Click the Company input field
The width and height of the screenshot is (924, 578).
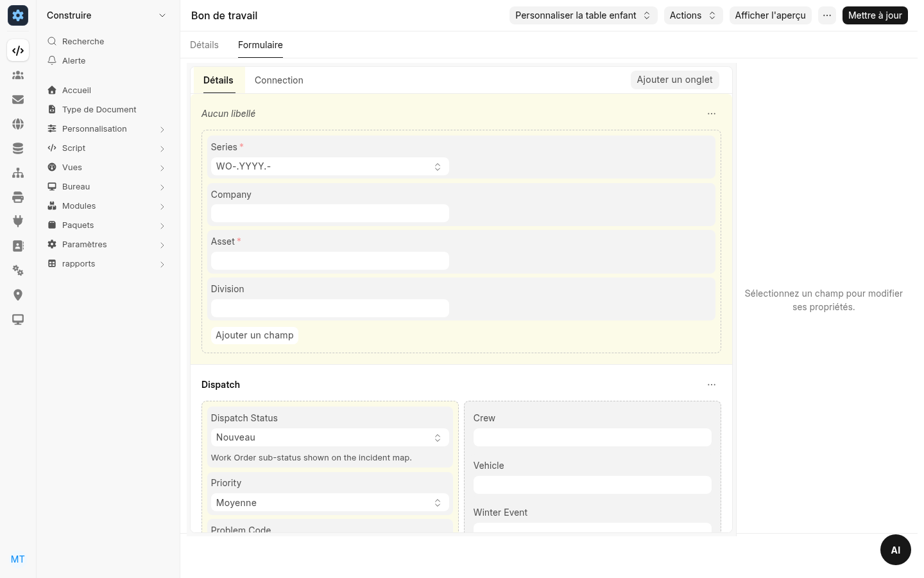[x=330, y=213]
